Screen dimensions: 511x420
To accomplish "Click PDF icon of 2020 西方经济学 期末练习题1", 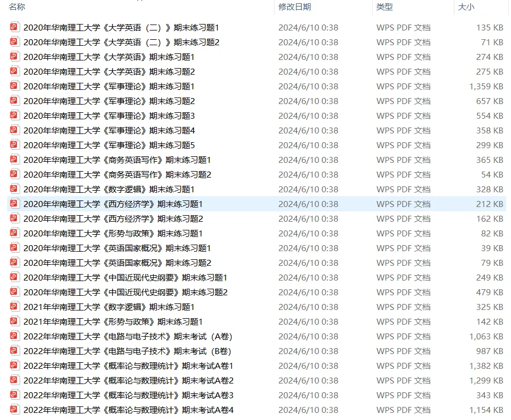I will point(14,203).
